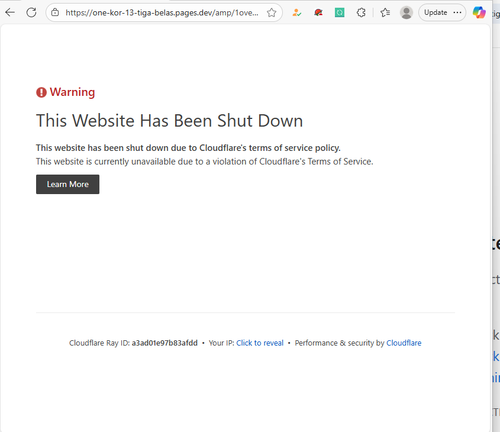Open the green square extension icon
This screenshot has width=500, height=432.
click(339, 13)
